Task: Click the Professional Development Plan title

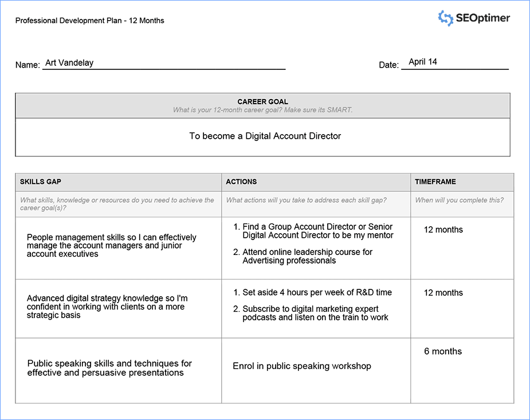Action: click(89, 20)
